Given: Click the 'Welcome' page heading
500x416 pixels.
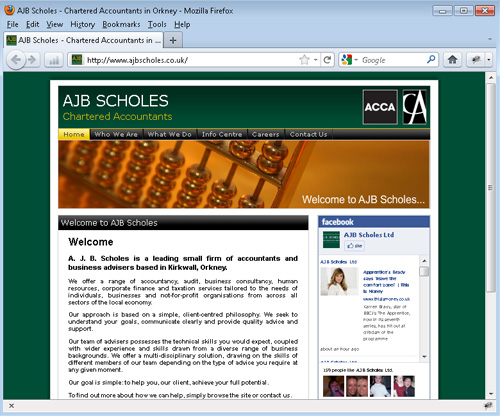Looking at the screenshot, I should tap(91, 242).
